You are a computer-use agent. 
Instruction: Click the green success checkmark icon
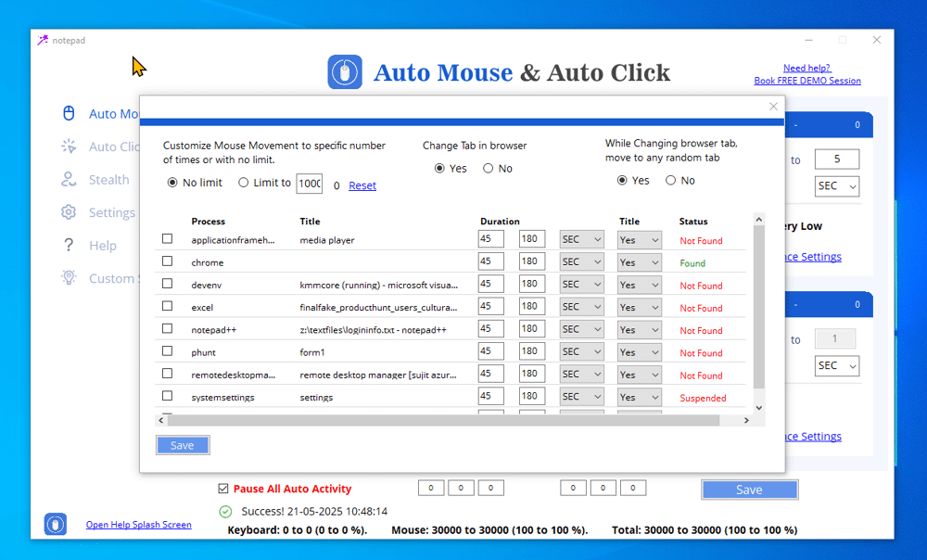pos(225,511)
